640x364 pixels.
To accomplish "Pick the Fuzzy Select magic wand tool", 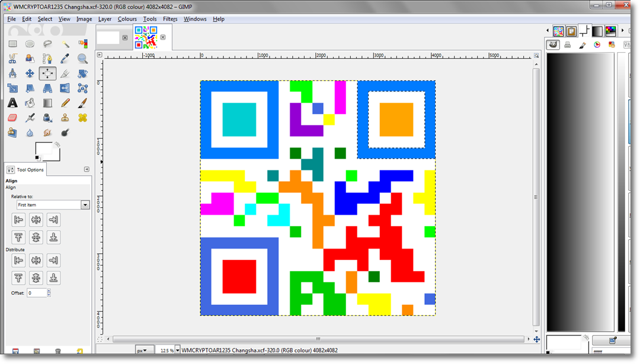I will tap(65, 44).
